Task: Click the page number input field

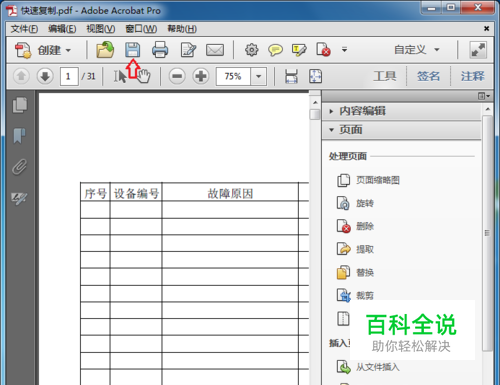Action: [x=69, y=76]
